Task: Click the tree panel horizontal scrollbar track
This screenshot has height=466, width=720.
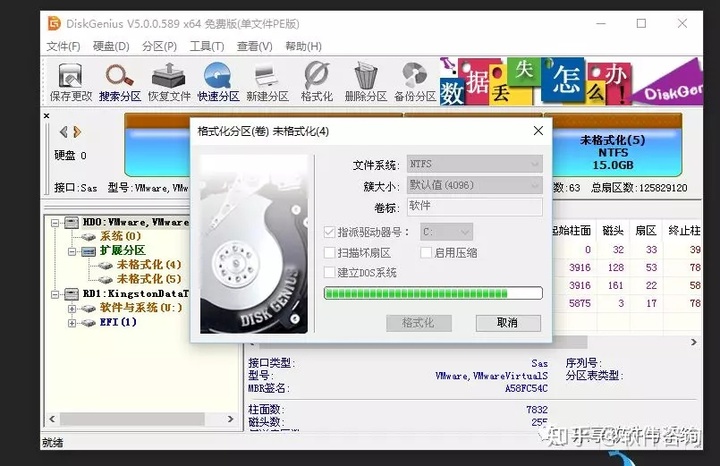Action: pyautogui.click(x=141, y=419)
